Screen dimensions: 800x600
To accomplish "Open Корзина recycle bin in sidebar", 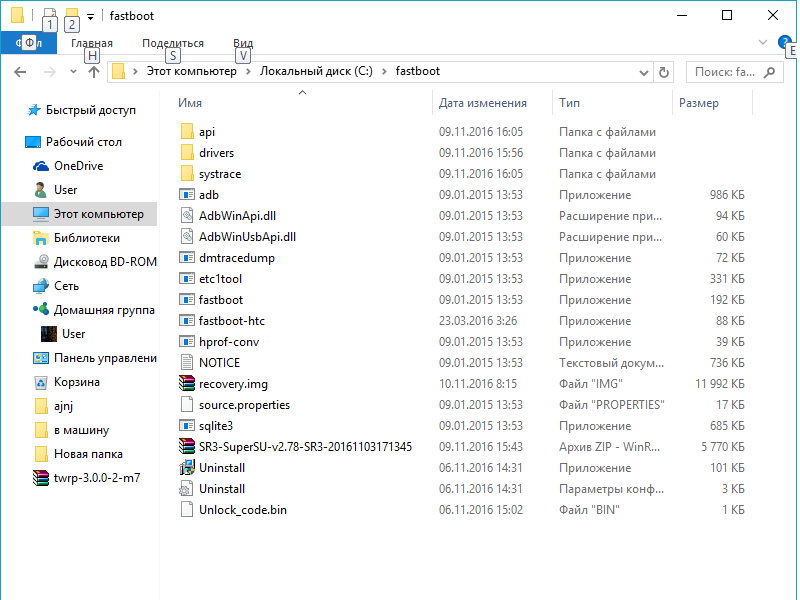I will coord(41,382).
